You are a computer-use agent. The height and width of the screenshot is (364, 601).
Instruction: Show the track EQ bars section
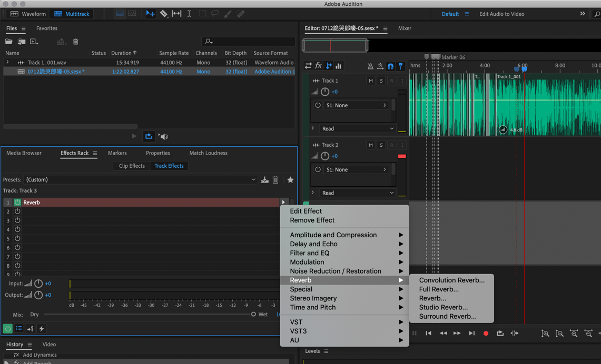[x=339, y=66]
